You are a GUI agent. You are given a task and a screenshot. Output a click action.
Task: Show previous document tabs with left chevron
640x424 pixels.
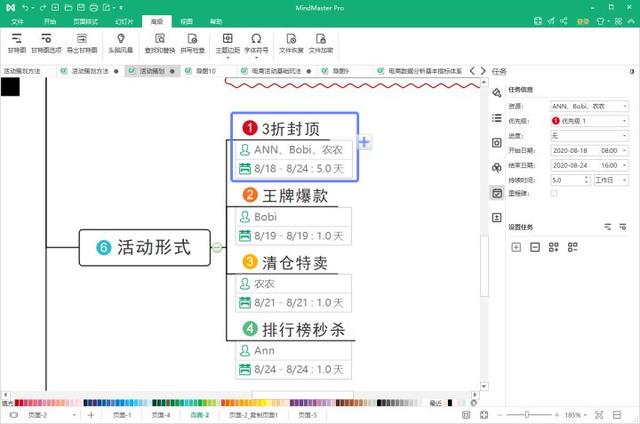[x=472, y=71]
